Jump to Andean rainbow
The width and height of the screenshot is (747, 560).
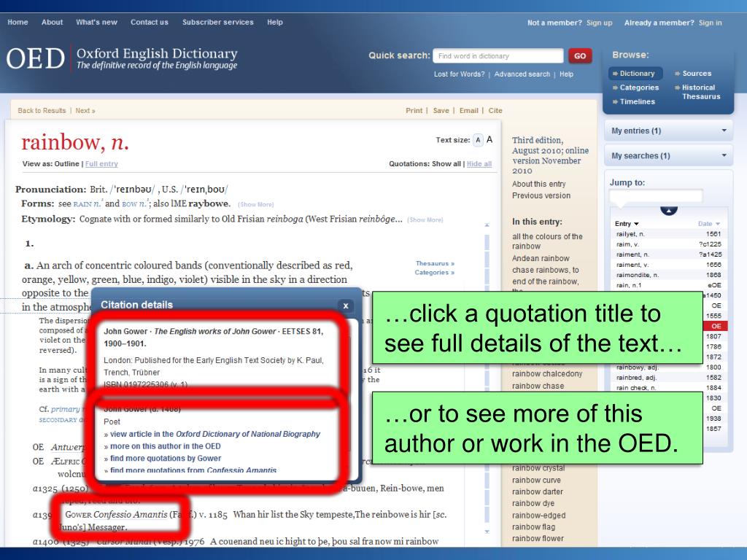pyautogui.click(x=541, y=258)
